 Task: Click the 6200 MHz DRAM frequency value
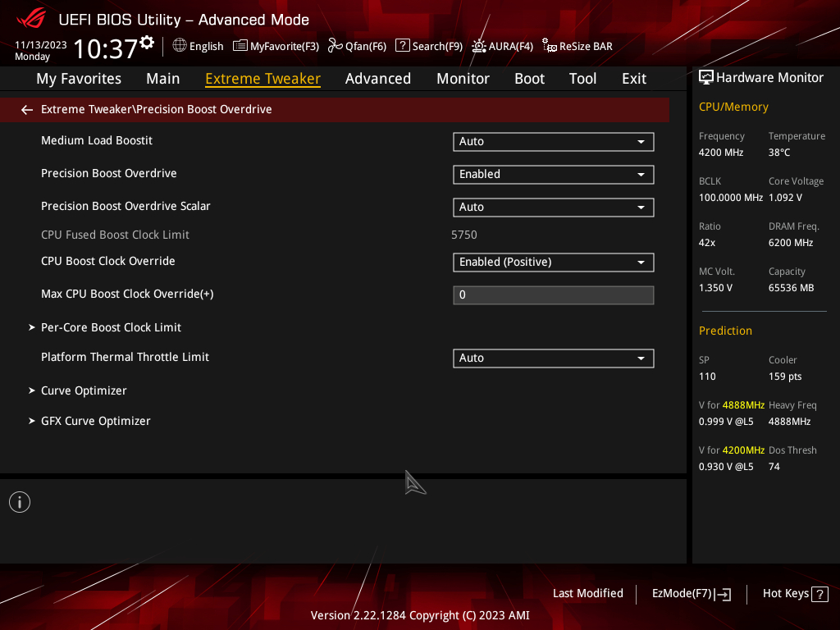pyautogui.click(x=791, y=243)
